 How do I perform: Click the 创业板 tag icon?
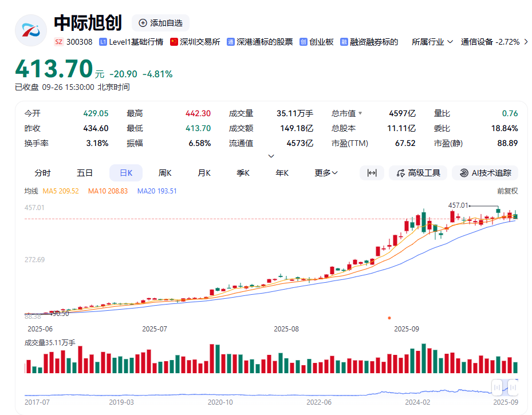(x=304, y=42)
